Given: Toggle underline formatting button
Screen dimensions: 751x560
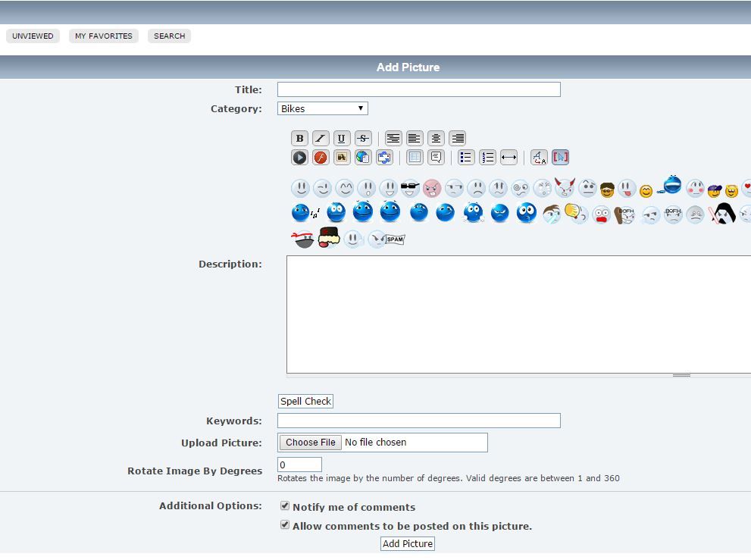Looking at the screenshot, I should click(342, 139).
